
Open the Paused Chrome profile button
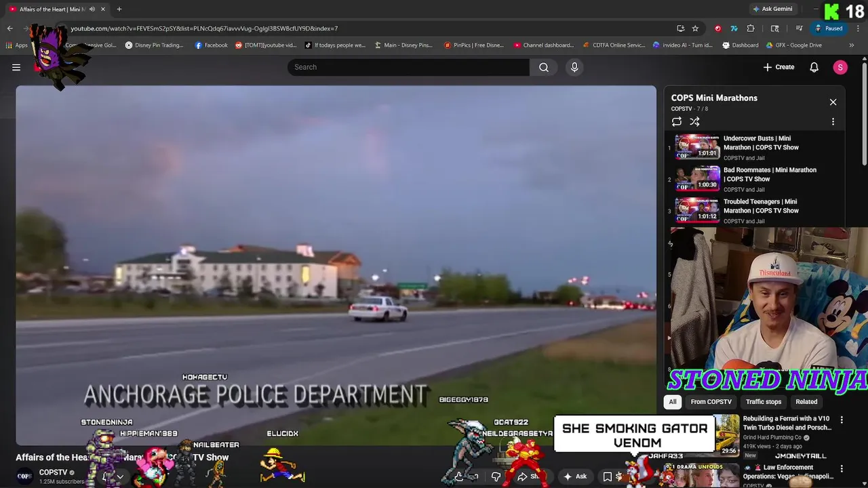pyautogui.click(x=829, y=28)
